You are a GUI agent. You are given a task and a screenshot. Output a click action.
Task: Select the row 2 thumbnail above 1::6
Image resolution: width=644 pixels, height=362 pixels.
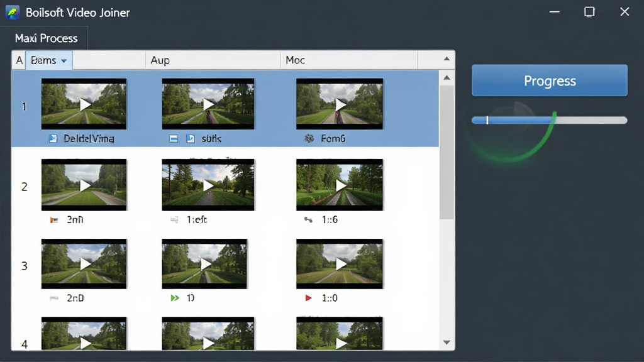pos(340,185)
